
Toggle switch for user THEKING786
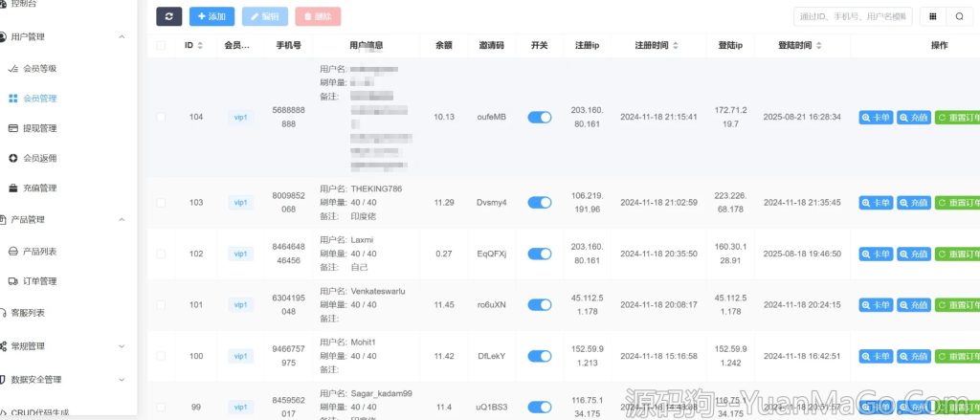pos(540,203)
